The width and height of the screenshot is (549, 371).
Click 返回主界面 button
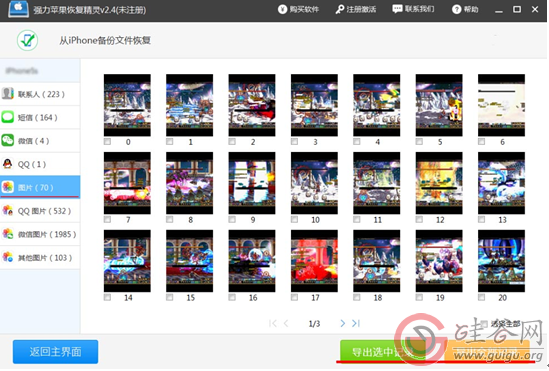tap(55, 351)
